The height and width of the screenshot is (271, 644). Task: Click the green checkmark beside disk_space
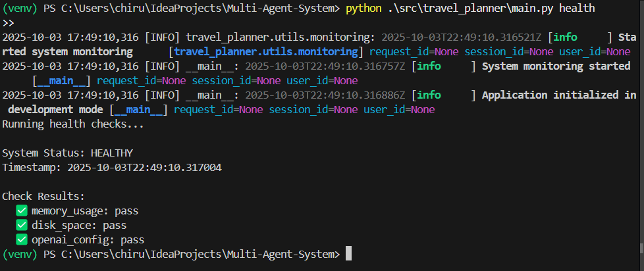[24, 226]
